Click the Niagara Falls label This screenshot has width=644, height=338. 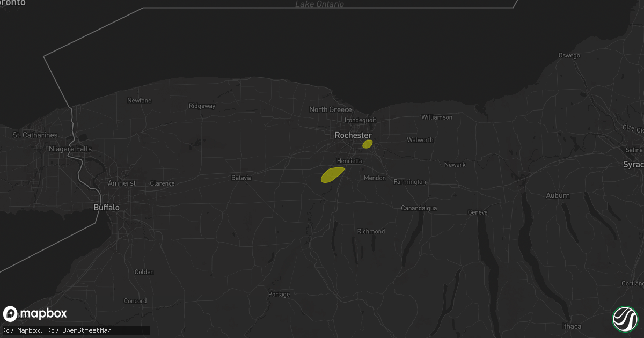click(70, 149)
